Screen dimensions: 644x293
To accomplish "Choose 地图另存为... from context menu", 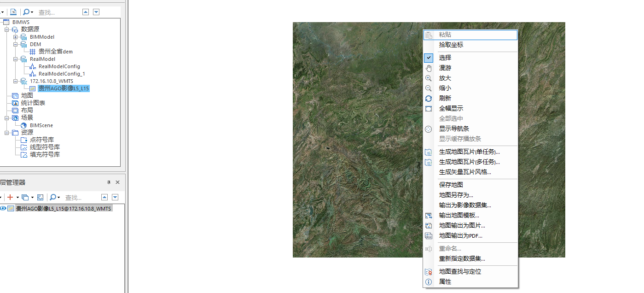I will click(470, 195).
